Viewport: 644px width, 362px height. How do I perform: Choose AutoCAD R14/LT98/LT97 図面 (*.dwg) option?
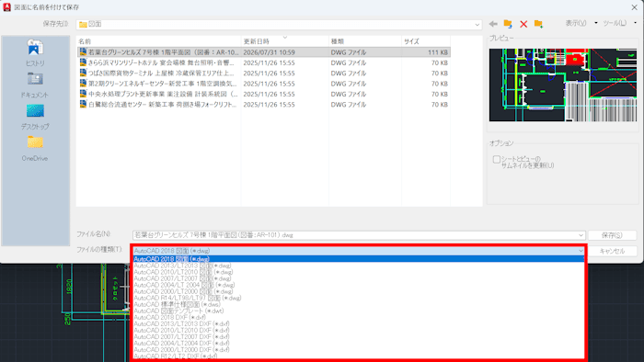pos(359,298)
